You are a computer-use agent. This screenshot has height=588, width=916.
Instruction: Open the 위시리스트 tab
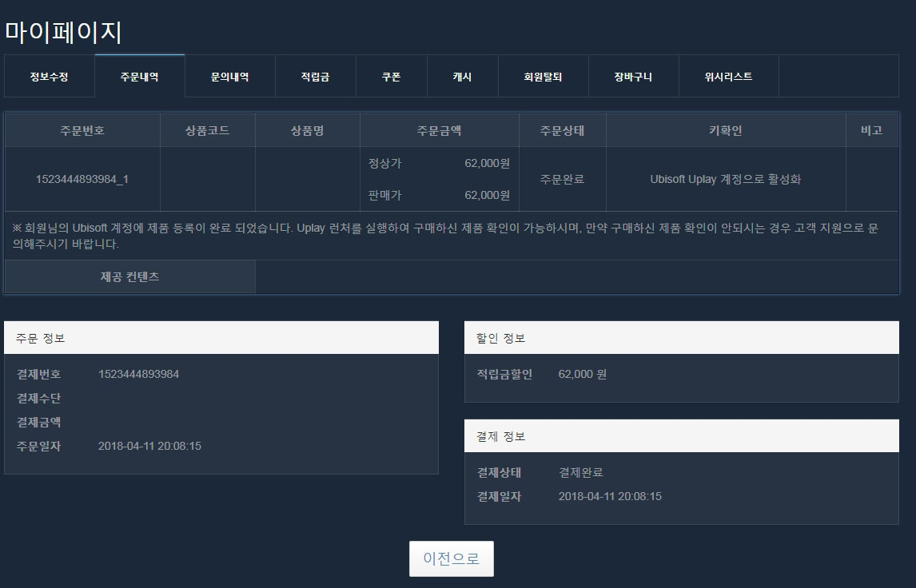tap(728, 77)
